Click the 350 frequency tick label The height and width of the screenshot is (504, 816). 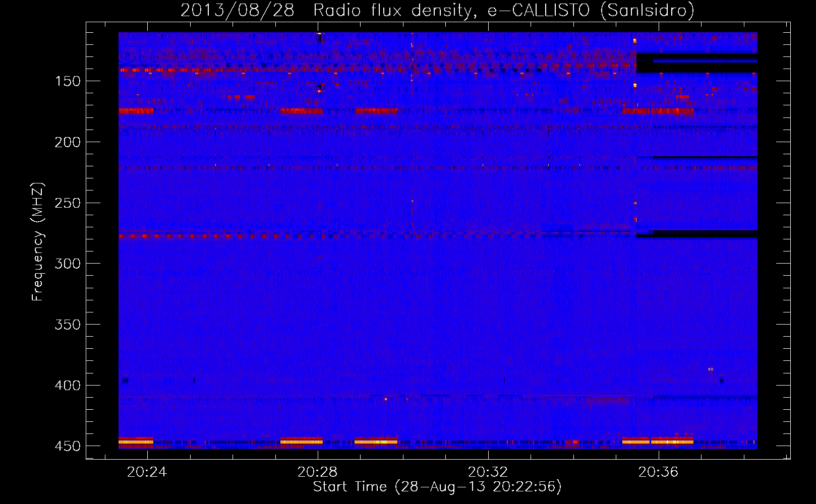(67, 325)
